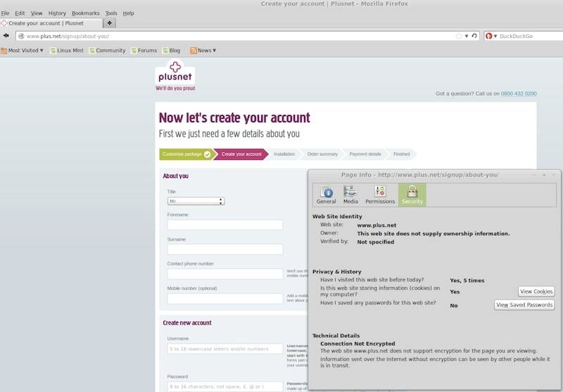The width and height of the screenshot is (563, 392).
Task: Click the Order summary step
Action: 322,154
